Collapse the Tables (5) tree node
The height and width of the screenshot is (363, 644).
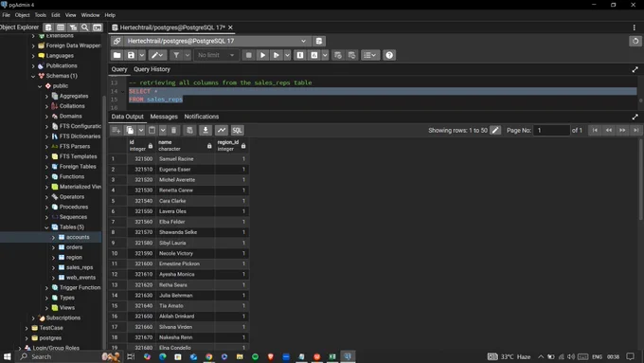46,227
